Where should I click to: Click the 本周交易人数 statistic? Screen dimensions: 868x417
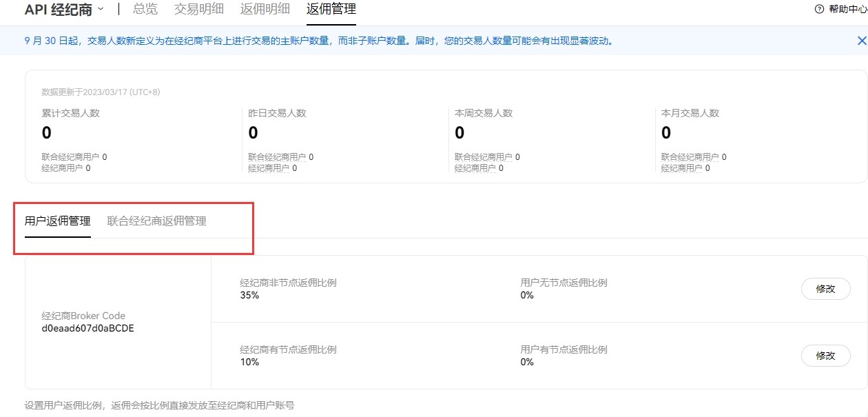tap(484, 113)
